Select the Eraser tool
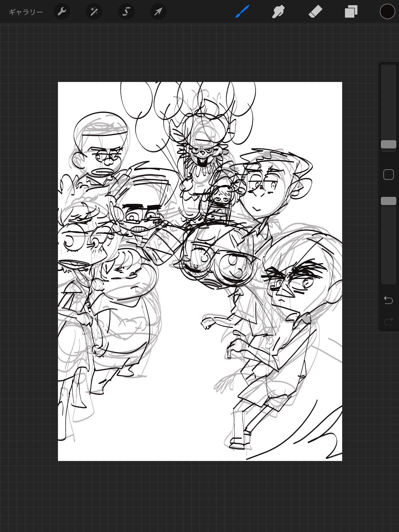 pyautogui.click(x=315, y=12)
